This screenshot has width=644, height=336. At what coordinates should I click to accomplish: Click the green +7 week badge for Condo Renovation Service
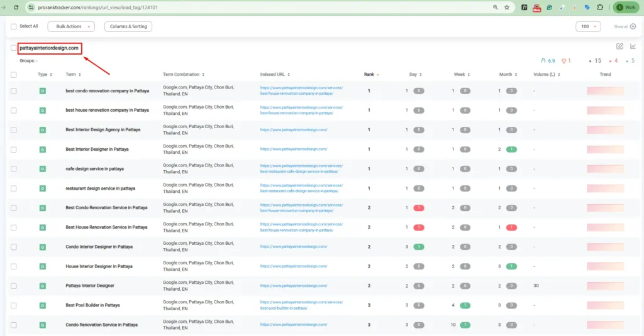[465, 325]
